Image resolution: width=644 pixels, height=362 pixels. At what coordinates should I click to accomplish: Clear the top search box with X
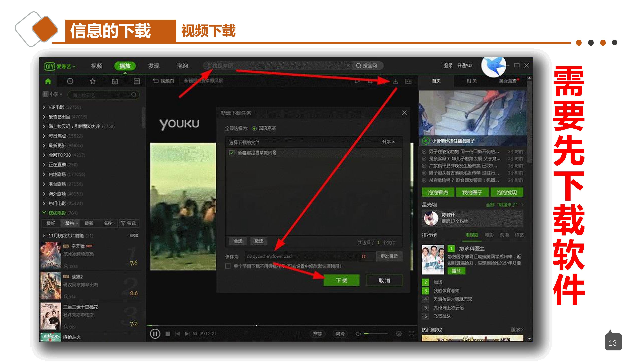coord(348,66)
